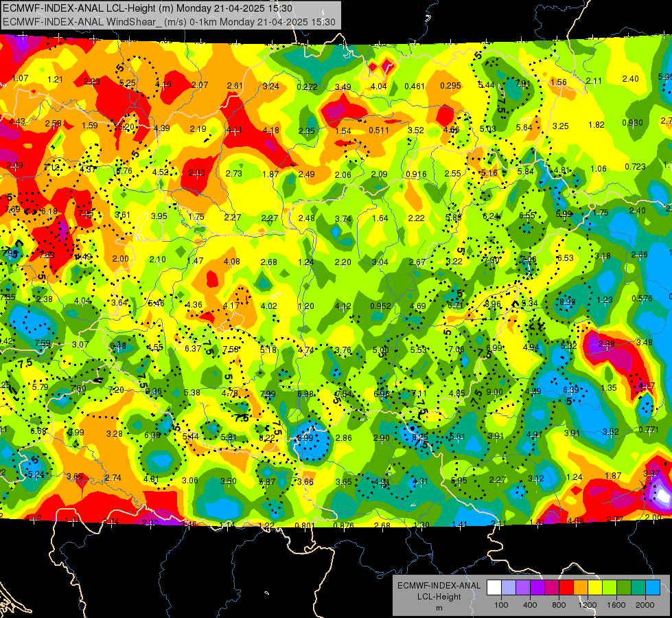Click the 1.64 wind shear value

click(x=380, y=218)
